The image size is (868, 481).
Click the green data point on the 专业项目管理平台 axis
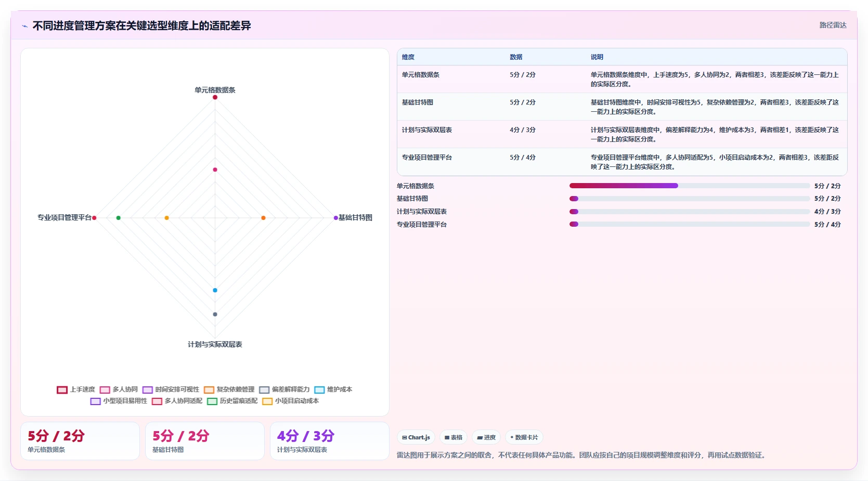(119, 218)
